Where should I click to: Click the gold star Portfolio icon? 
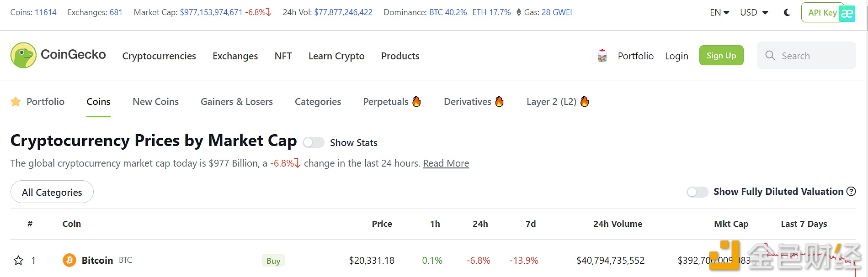click(x=16, y=101)
